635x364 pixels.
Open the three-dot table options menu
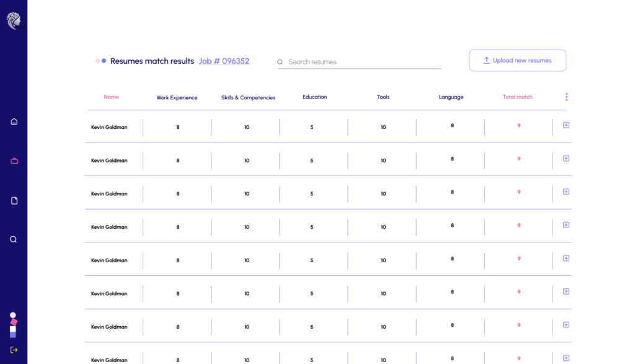(566, 97)
